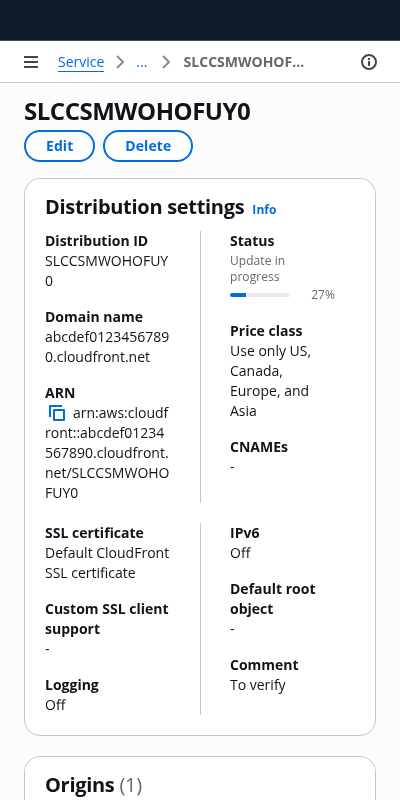Select the Price class value text
Viewport: 400px width, 800px height.
click(270, 381)
